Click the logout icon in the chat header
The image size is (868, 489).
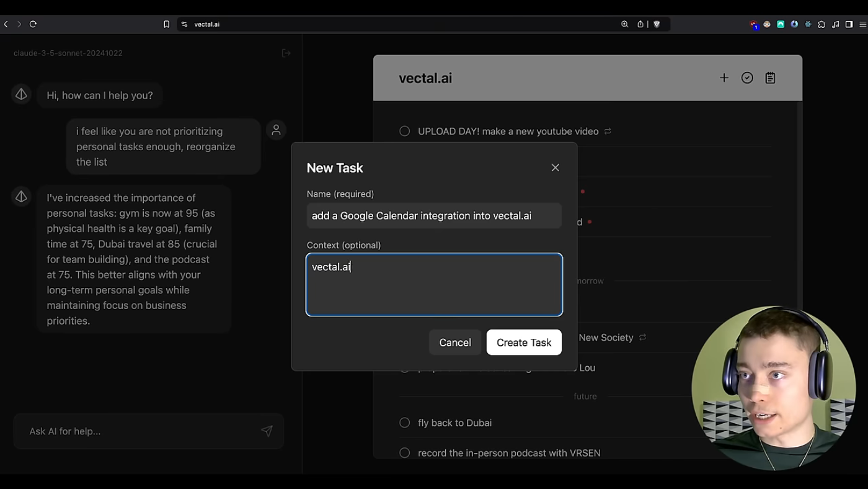click(x=286, y=53)
